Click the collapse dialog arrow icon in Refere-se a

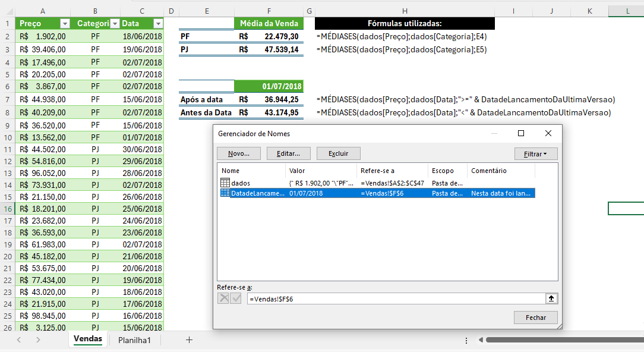[x=551, y=298]
